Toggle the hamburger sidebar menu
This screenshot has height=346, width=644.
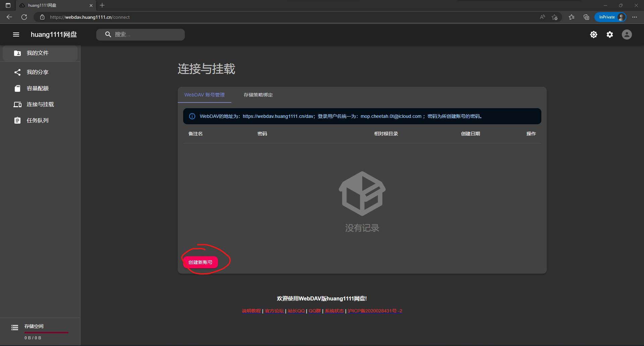[16, 34]
